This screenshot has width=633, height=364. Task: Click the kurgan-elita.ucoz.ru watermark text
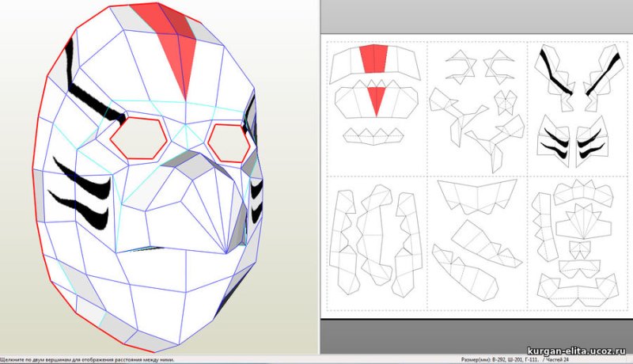578,349
